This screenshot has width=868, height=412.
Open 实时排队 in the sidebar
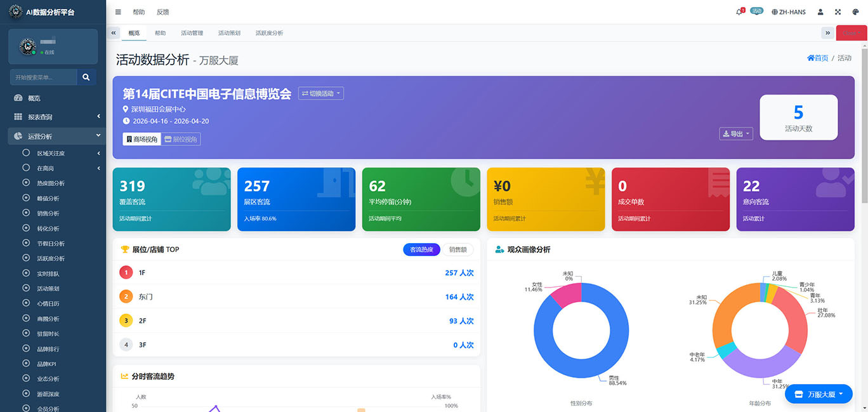click(48, 274)
